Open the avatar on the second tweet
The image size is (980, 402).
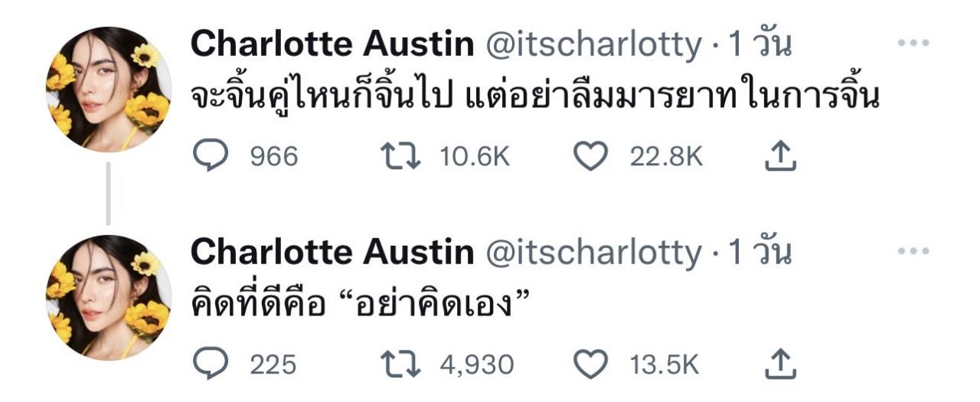[x=108, y=297]
